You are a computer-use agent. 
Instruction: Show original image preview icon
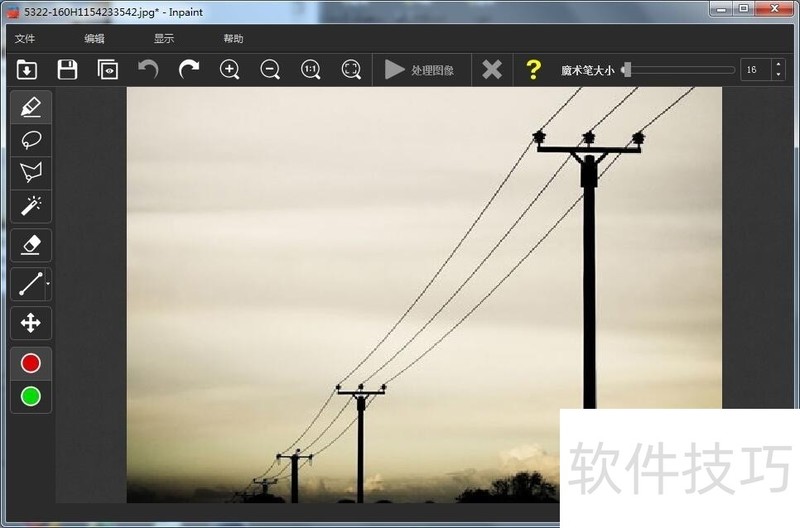click(x=108, y=69)
